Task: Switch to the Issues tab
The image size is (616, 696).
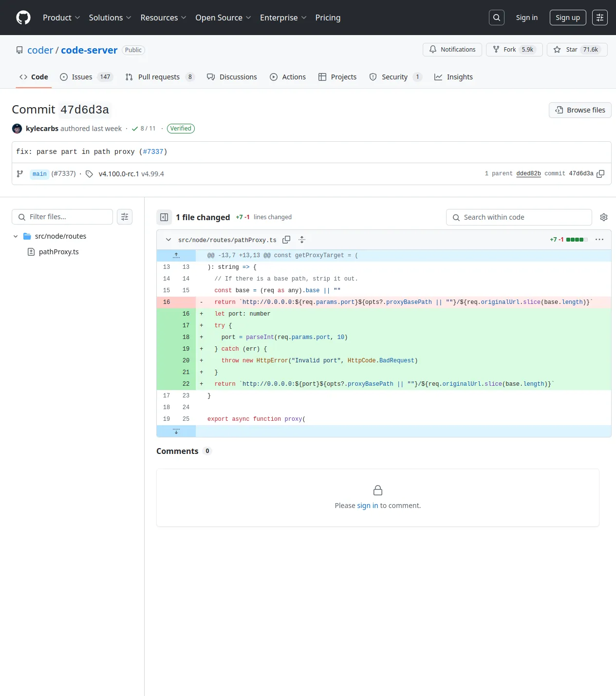Action: click(86, 77)
